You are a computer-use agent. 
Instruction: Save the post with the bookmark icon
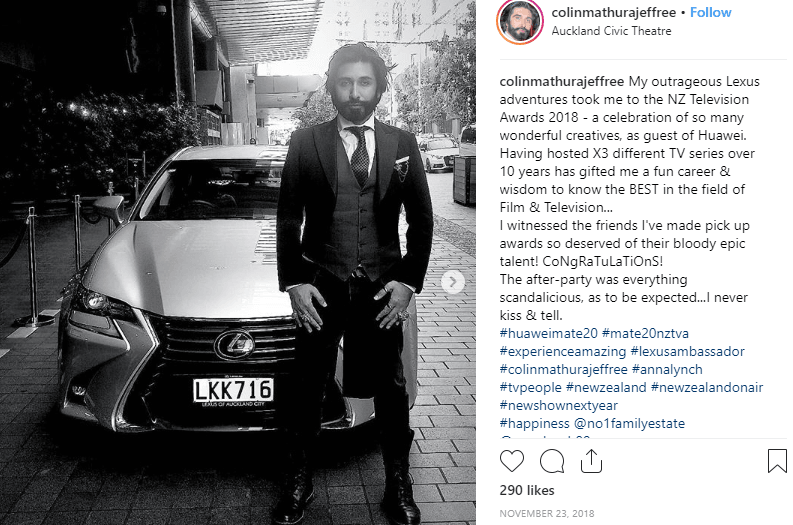tap(777, 461)
